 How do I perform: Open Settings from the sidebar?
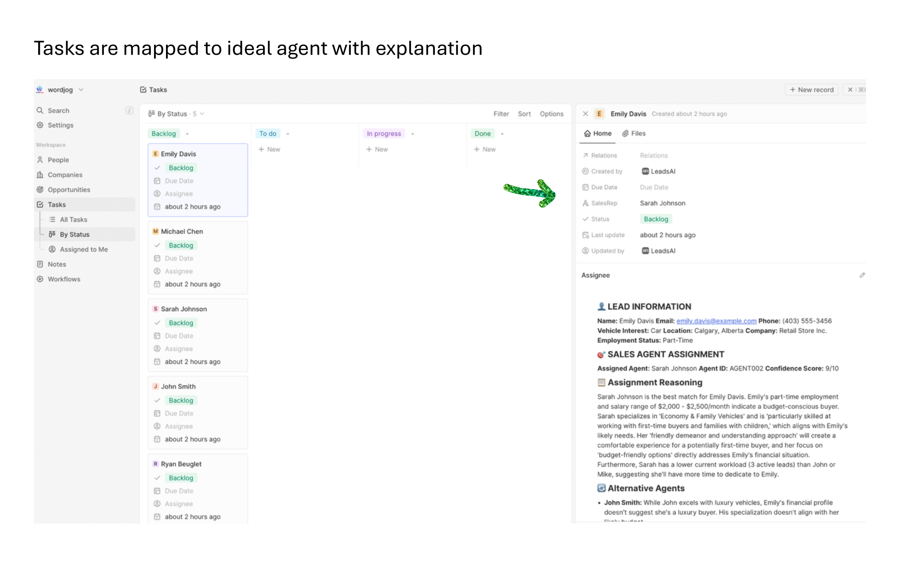[x=60, y=125]
